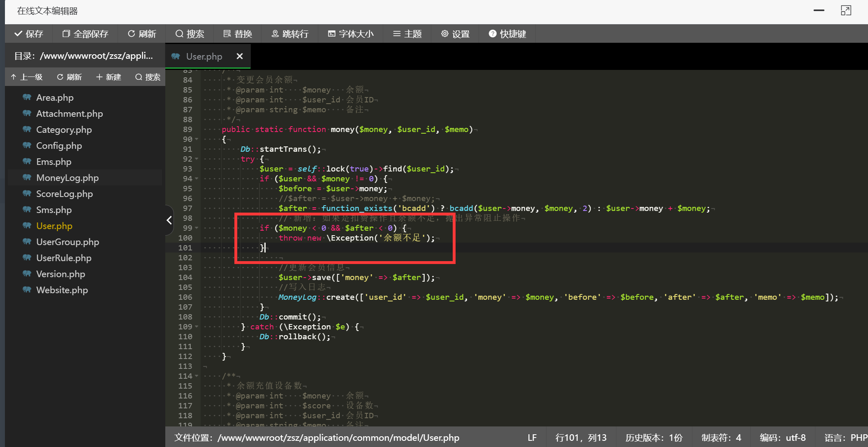868x447 pixels.
Task: Open the 跳转行 go-to-line tool
Action: tap(290, 34)
